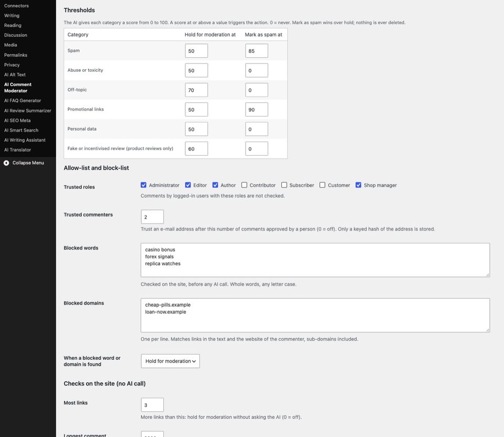Uncheck the Administrator trusted role

144,185
